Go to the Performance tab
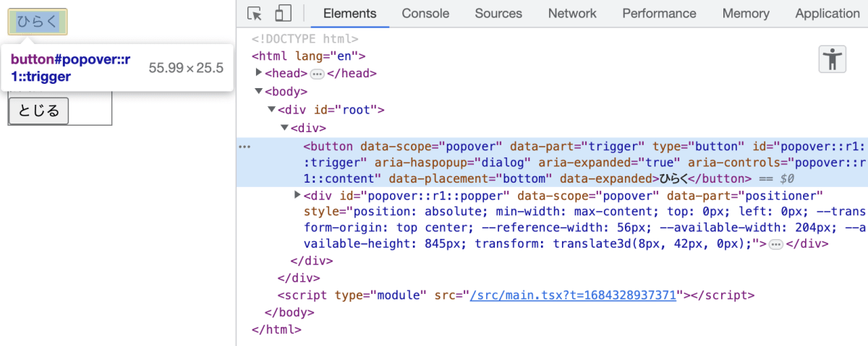868x346 pixels. click(x=659, y=14)
